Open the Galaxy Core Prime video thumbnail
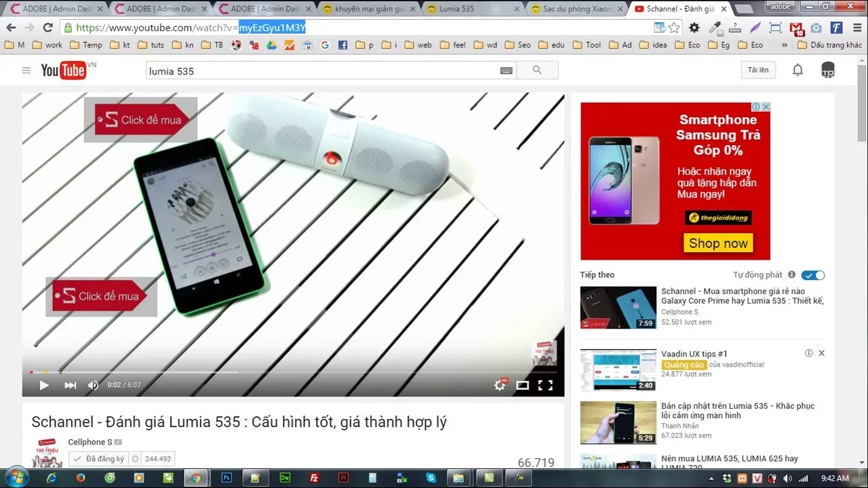 (x=618, y=308)
